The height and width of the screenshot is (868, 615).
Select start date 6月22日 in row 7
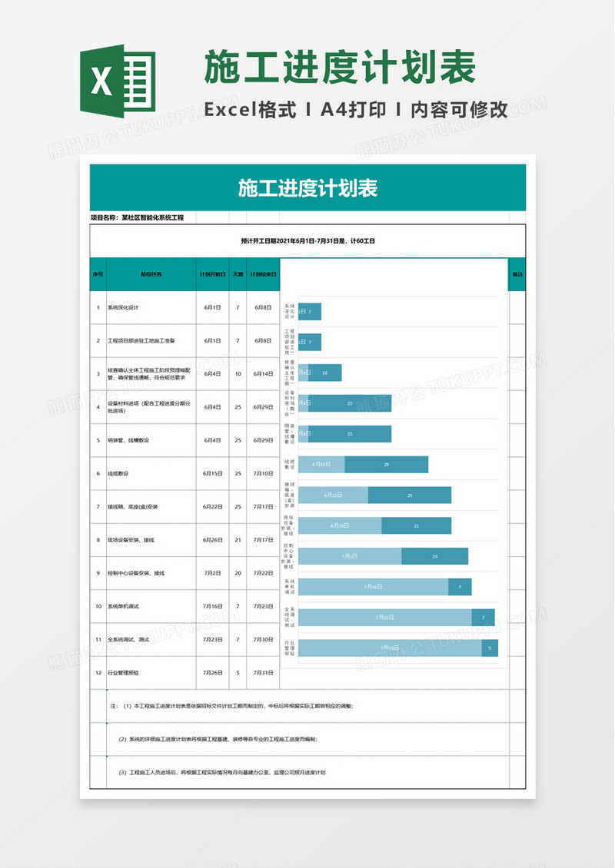(x=213, y=507)
